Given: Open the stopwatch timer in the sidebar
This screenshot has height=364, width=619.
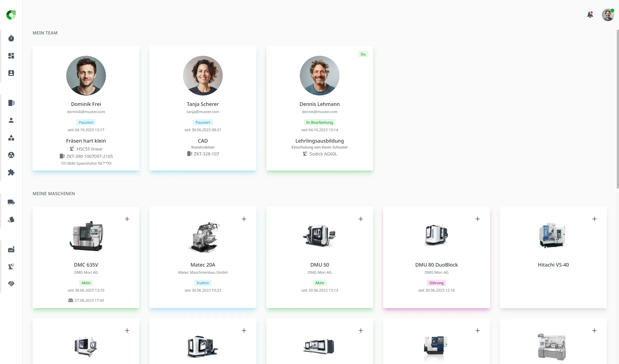Looking at the screenshot, I should coord(11,38).
